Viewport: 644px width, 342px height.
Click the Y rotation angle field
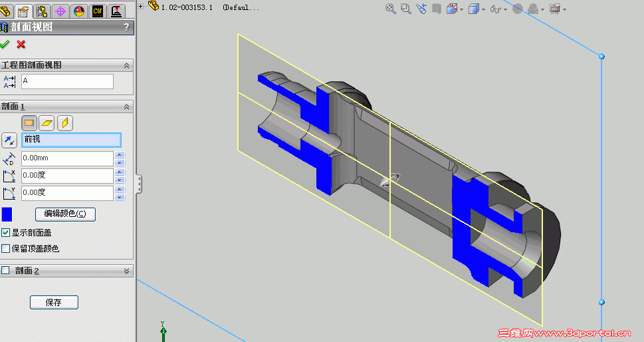(67, 193)
